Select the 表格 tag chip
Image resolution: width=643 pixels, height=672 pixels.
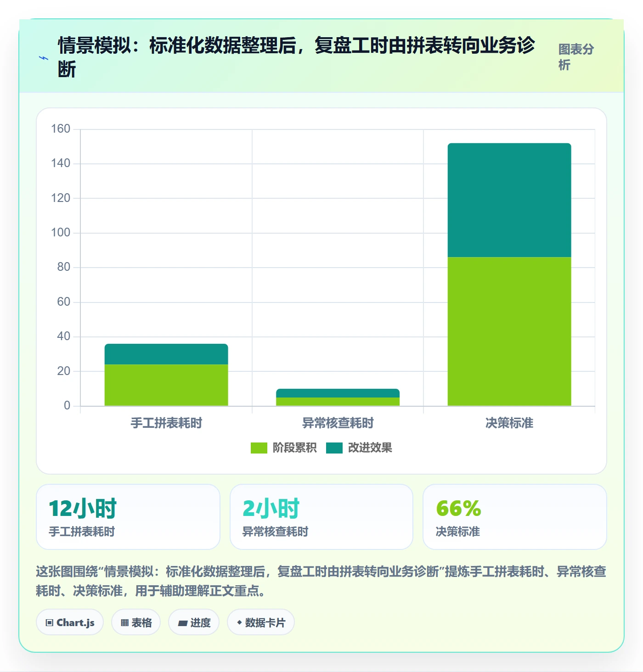(x=136, y=622)
